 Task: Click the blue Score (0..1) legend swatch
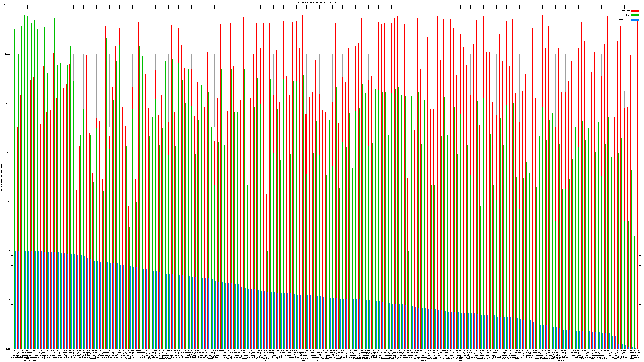635,20
